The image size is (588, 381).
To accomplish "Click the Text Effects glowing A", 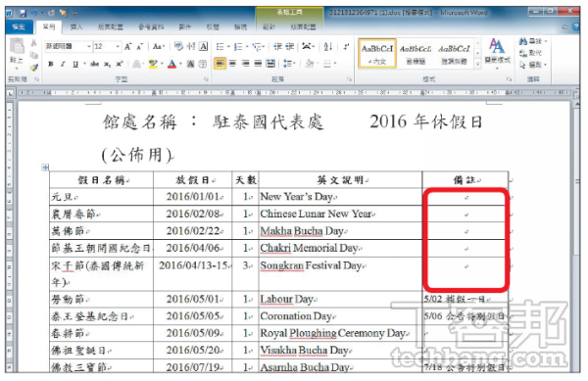I will coord(136,64).
